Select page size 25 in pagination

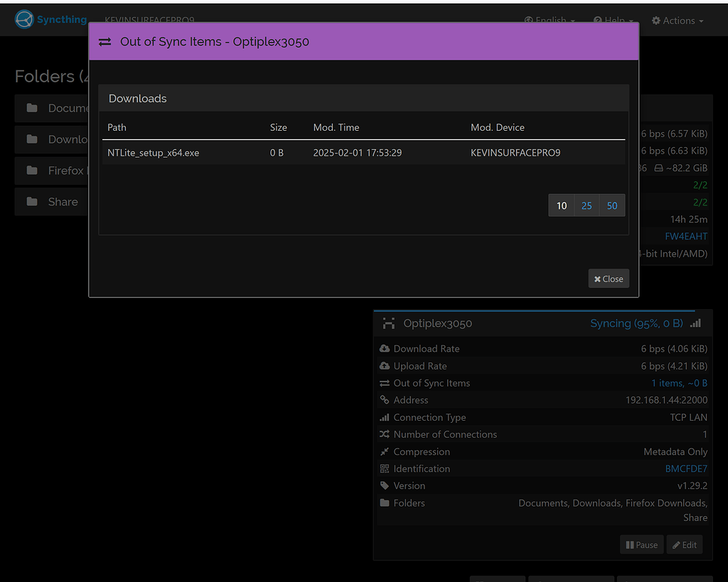tap(587, 205)
